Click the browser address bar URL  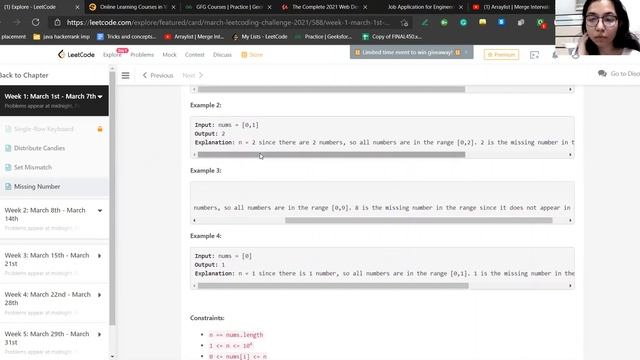click(x=229, y=22)
